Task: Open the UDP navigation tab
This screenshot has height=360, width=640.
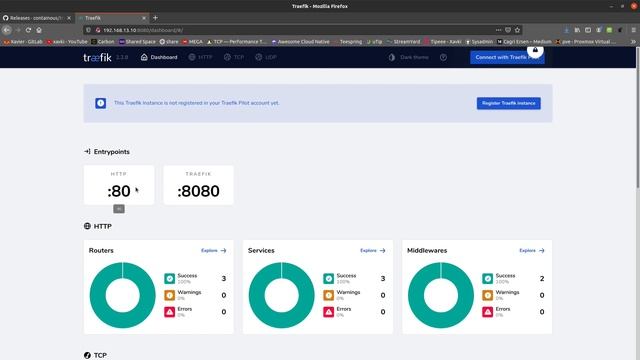Action: tap(266, 57)
